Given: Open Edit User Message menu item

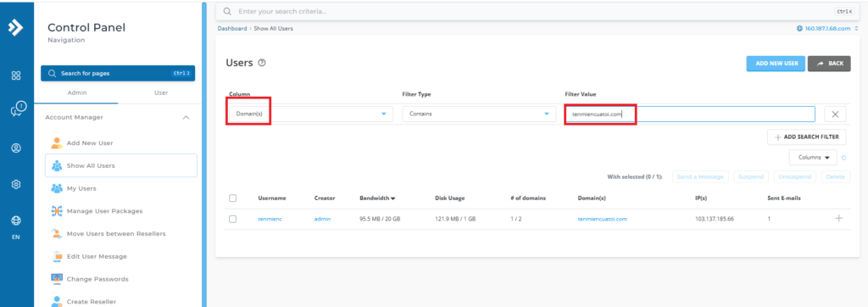Looking at the screenshot, I should click(120, 257).
